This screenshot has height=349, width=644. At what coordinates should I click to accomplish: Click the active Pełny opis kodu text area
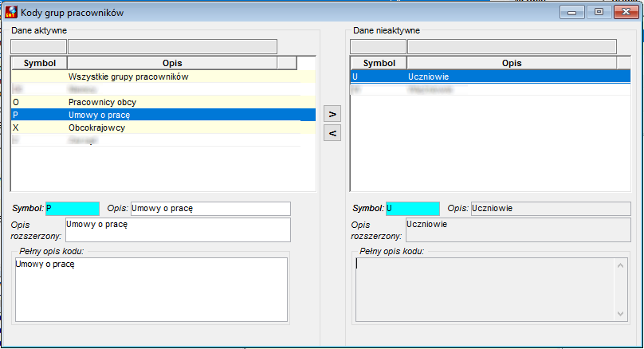coord(151,289)
